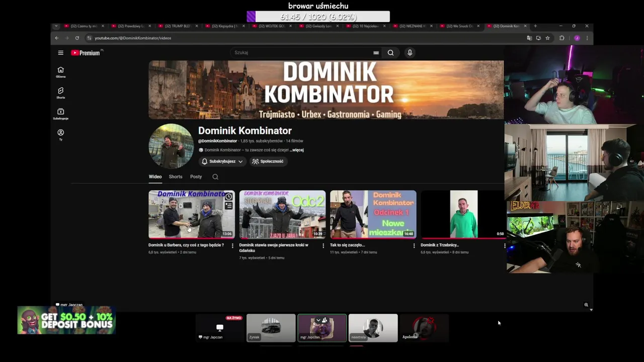Open Shorts in the left sidebar
Image resolution: width=644 pixels, height=362 pixels.
60,93
